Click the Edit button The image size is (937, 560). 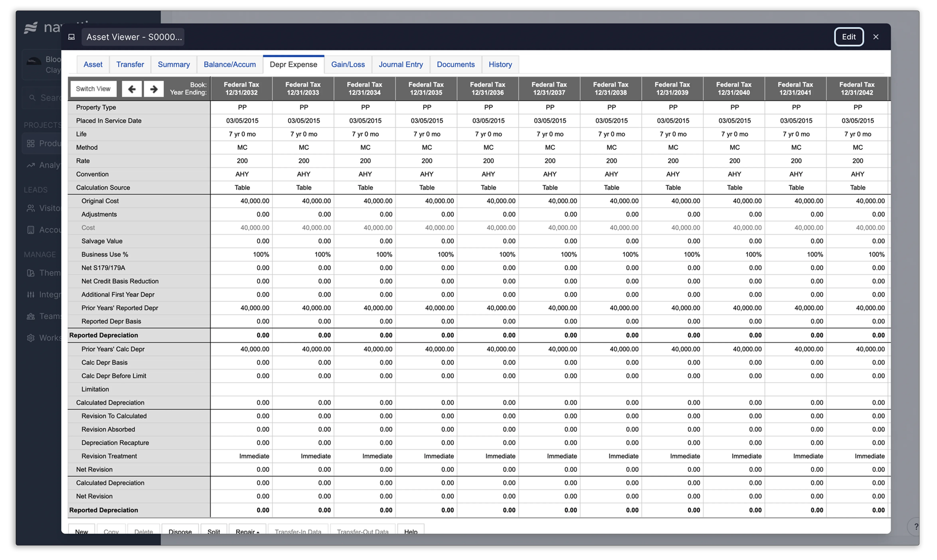[x=849, y=37]
